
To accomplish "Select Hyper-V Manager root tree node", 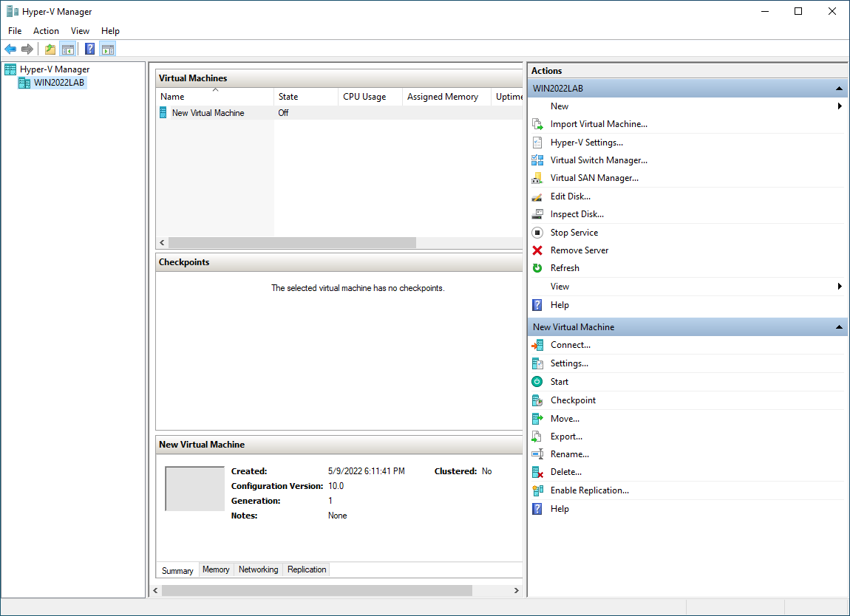I will [x=55, y=69].
